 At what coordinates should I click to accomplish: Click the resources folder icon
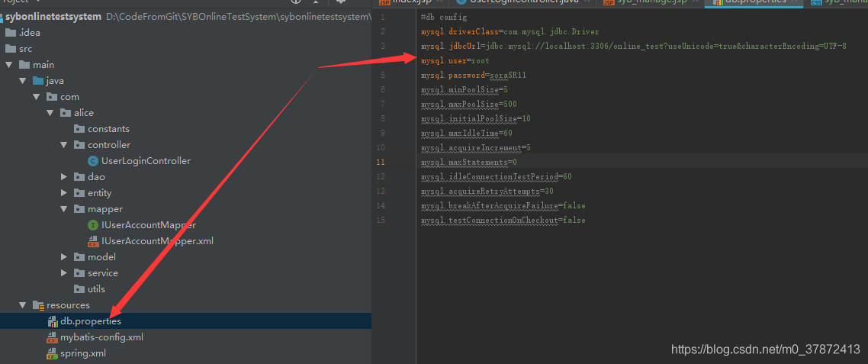click(x=38, y=305)
